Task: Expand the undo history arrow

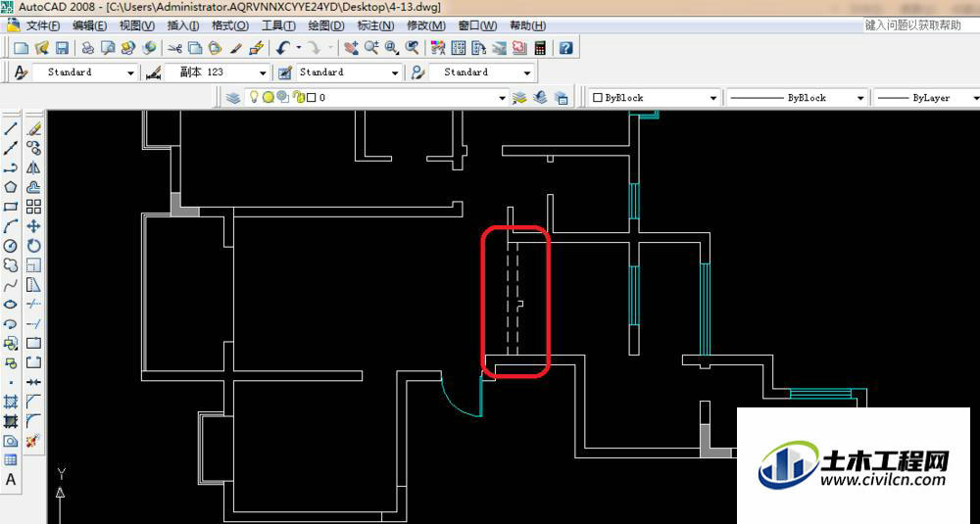Action: (x=299, y=47)
